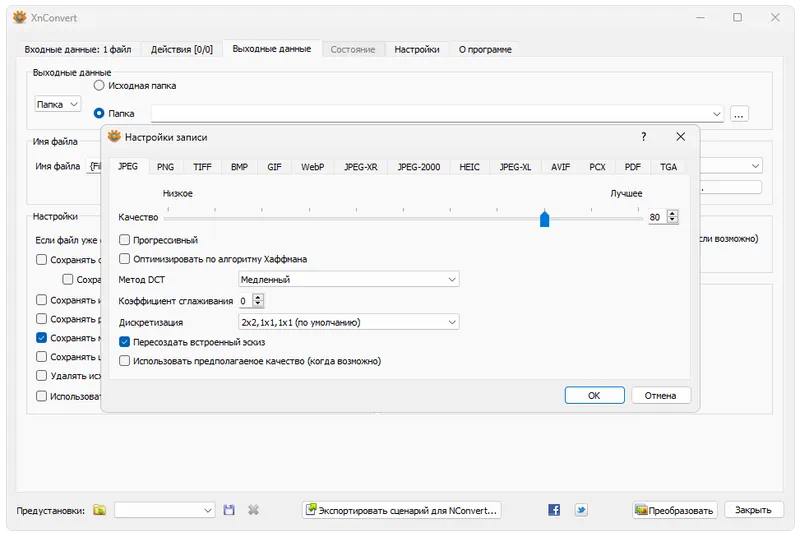This screenshot has height=537, width=800.
Task: Uncheck Пересоздать встроенный эскиз
Action: click(x=124, y=342)
